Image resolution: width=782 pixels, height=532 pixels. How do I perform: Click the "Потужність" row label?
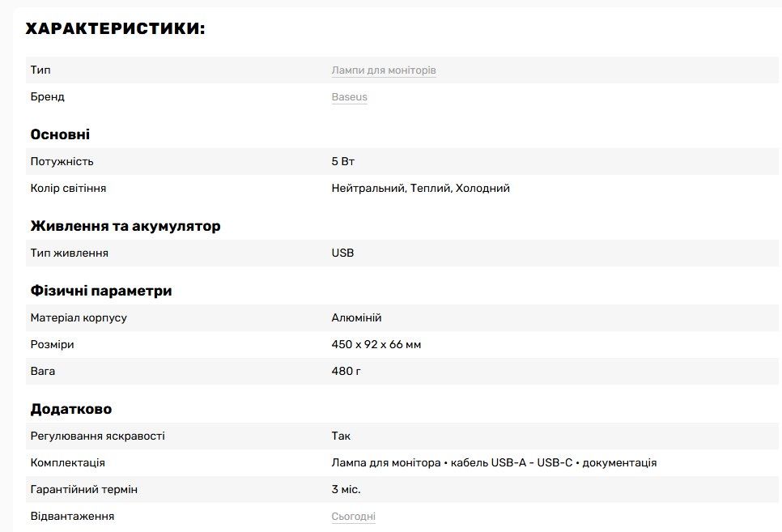pyautogui.click(x=62, y=161)
